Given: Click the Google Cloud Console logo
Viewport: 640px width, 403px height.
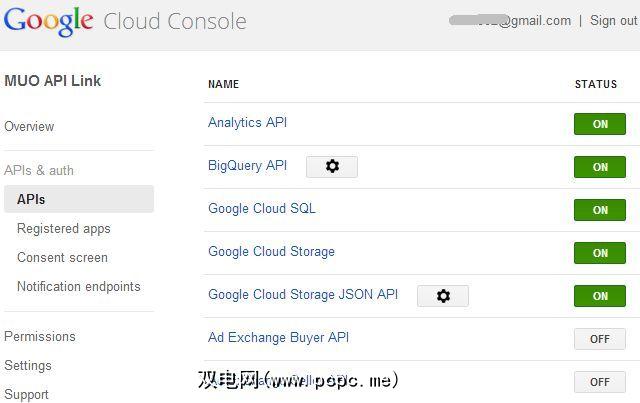Looking at the screenshot, I should pos(125,21).
